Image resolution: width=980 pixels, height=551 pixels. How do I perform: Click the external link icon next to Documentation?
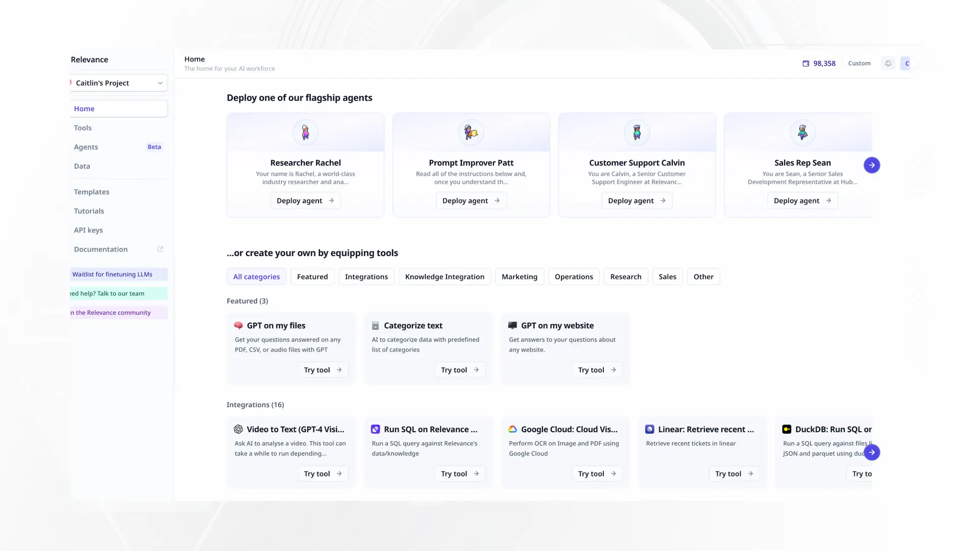[160, 249]
